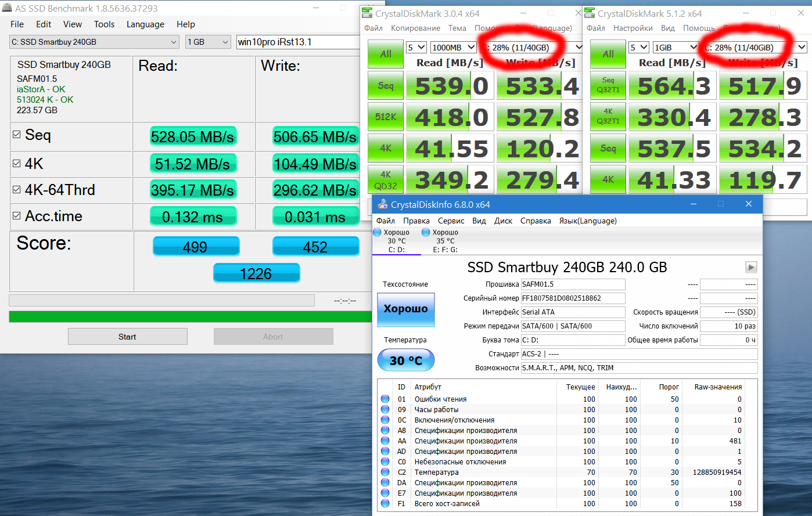
Task: Click the serial number field FF1807581D0802518862
Action: pos(573,298)
